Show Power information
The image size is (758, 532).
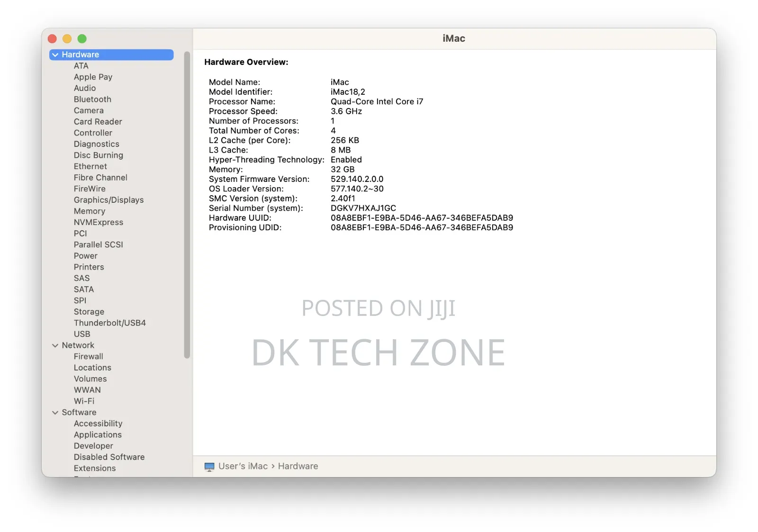[x=85, y=256]
